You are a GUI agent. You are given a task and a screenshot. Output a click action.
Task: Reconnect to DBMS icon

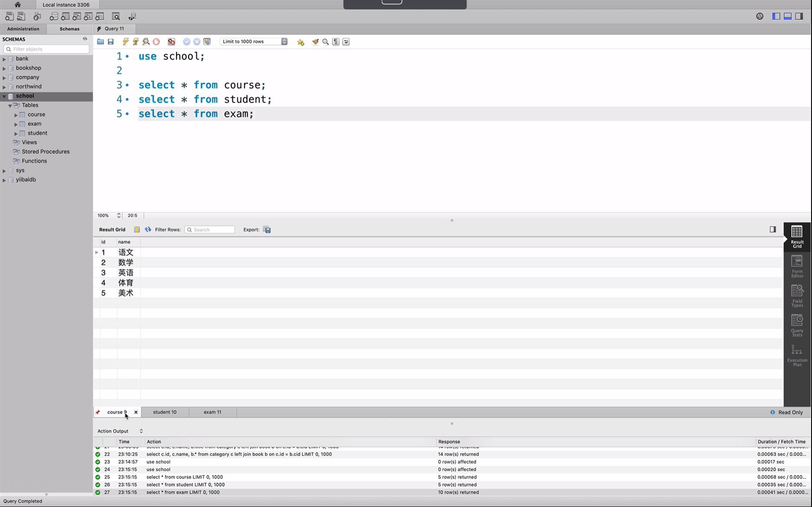132,16
